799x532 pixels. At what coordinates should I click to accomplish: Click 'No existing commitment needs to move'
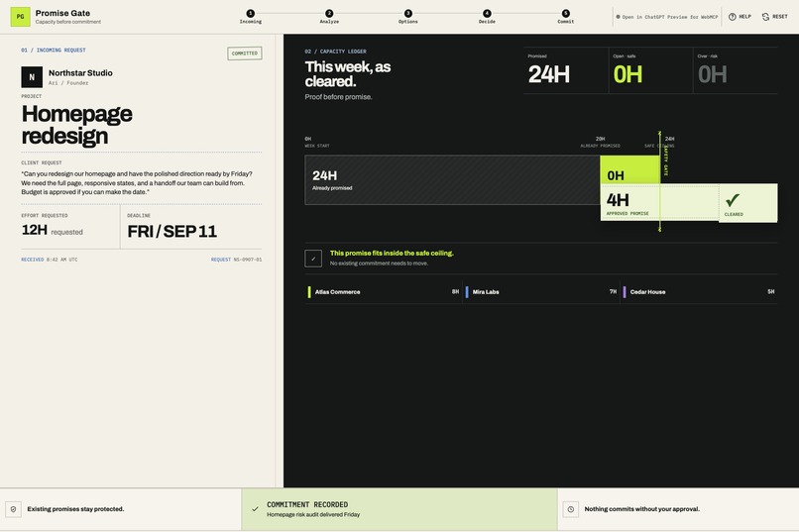coord(379,264)
